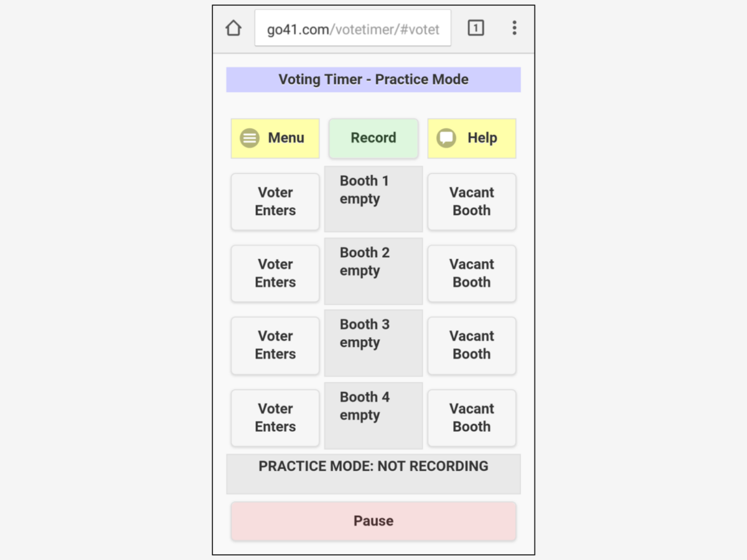Open the tab switcher showing 1 tab

click(476, 27)
